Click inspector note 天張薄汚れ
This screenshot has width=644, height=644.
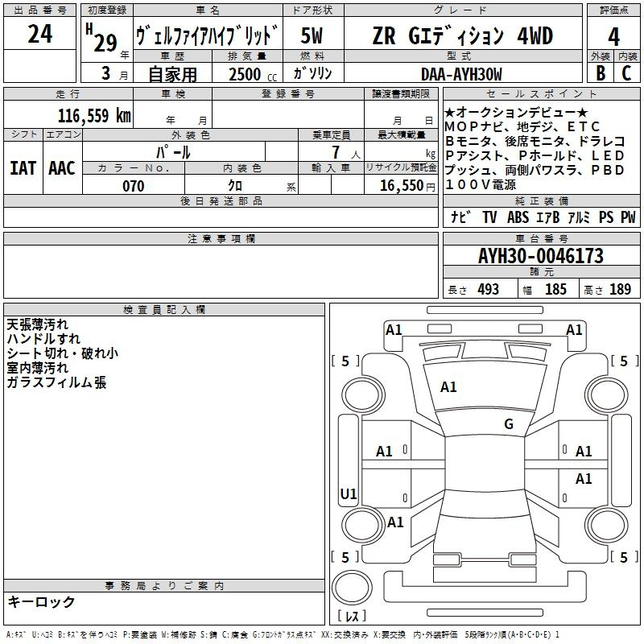(37, 324)
